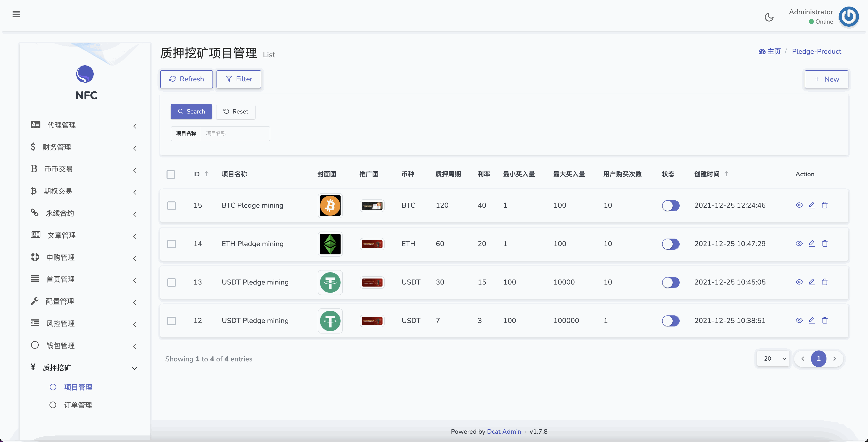Create a record with the New button
868x442 pixels.
click(x=826, y=79)
